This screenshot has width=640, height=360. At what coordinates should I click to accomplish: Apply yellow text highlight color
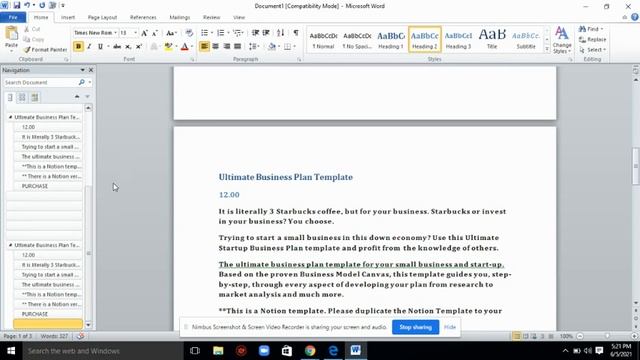168,47
